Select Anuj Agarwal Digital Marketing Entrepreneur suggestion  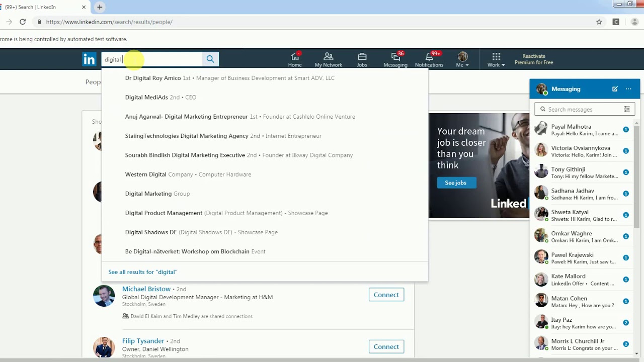[265, 117]
